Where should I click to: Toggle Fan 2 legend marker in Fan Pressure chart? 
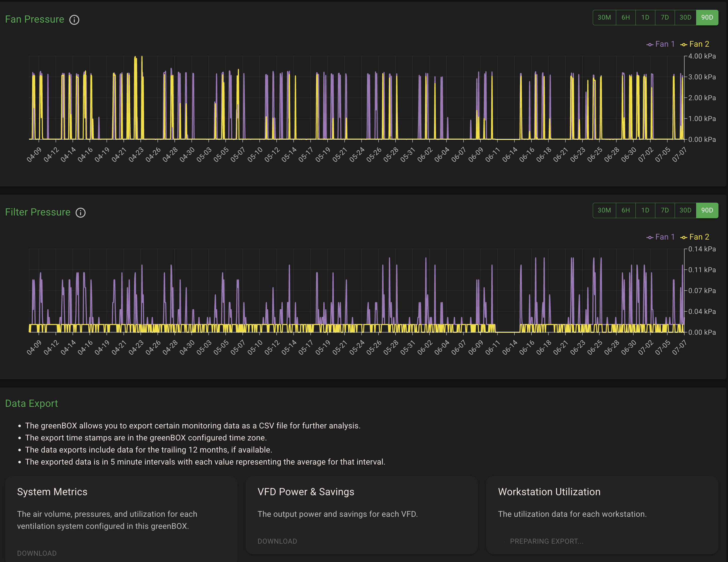coord(695,44)
